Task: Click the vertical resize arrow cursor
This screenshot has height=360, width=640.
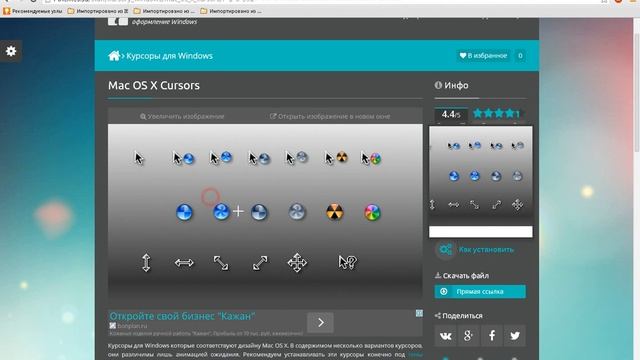Action: 146,262
